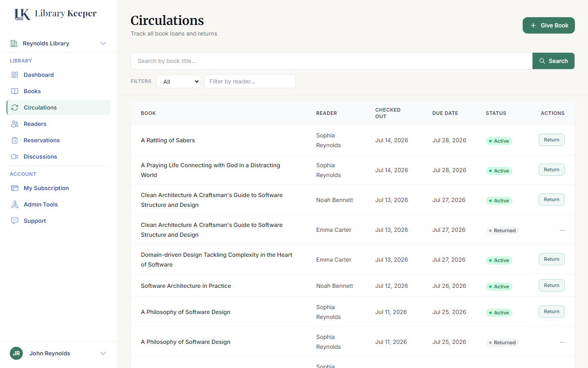Click the Dashboard grid icon
Screen dimensions: 588x368
pos(15,75)
